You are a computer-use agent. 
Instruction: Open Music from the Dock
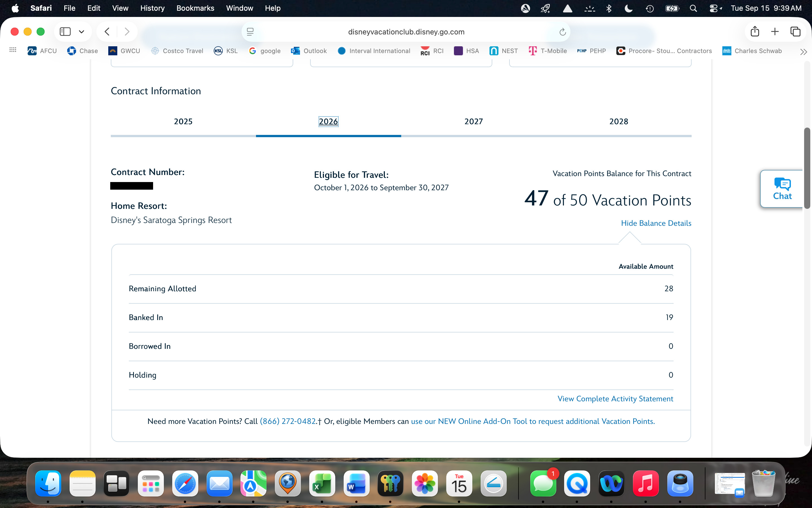646,483
